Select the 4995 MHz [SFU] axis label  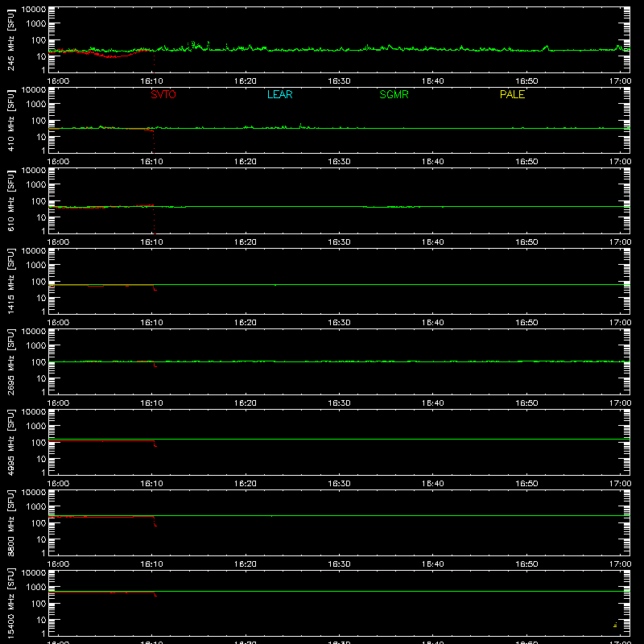pos(10,442)
